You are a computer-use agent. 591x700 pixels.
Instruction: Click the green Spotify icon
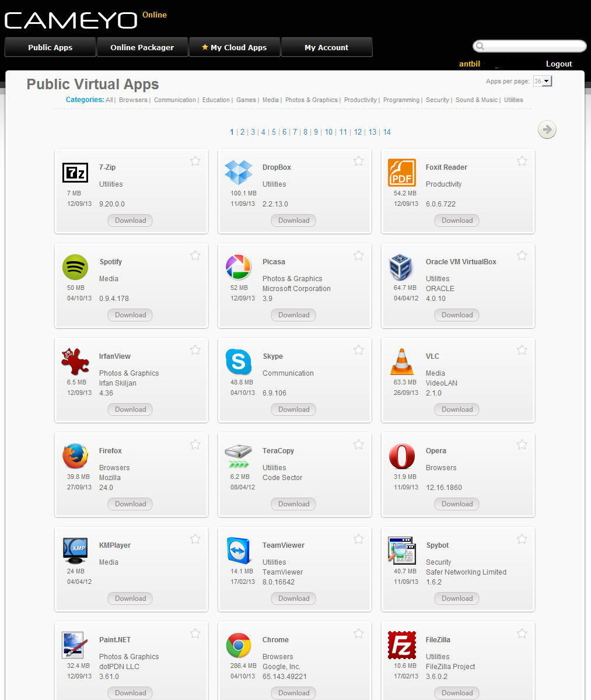pos(75,267)
